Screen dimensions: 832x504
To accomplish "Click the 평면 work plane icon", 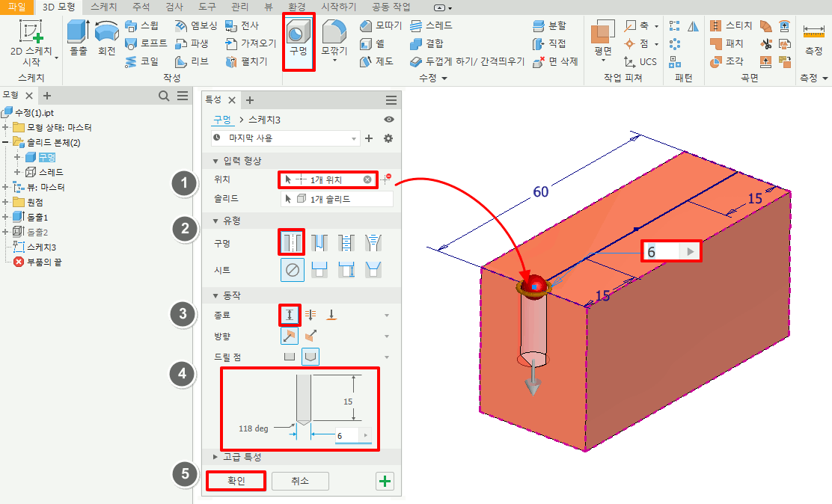I will coord(603,40).
